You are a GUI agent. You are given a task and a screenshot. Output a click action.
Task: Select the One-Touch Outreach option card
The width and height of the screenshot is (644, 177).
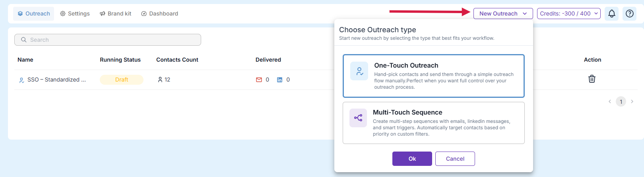click(433, 76)
